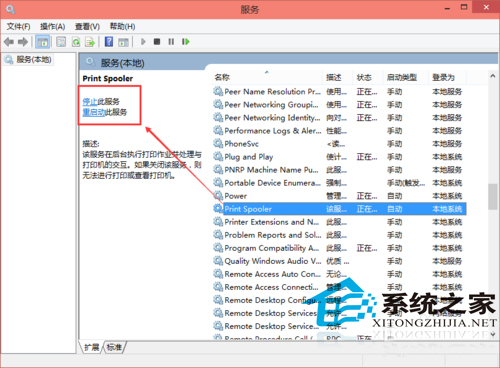The width and height of the screenshot is (500, 368).
Task: Select the Power service name
Action: [x=236, y=196]
